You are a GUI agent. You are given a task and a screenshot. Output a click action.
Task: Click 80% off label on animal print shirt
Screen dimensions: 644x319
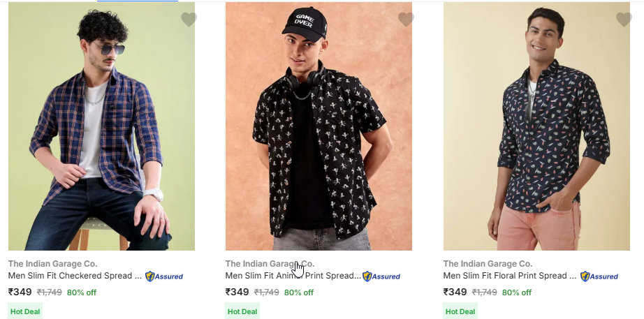pos(299,292)
